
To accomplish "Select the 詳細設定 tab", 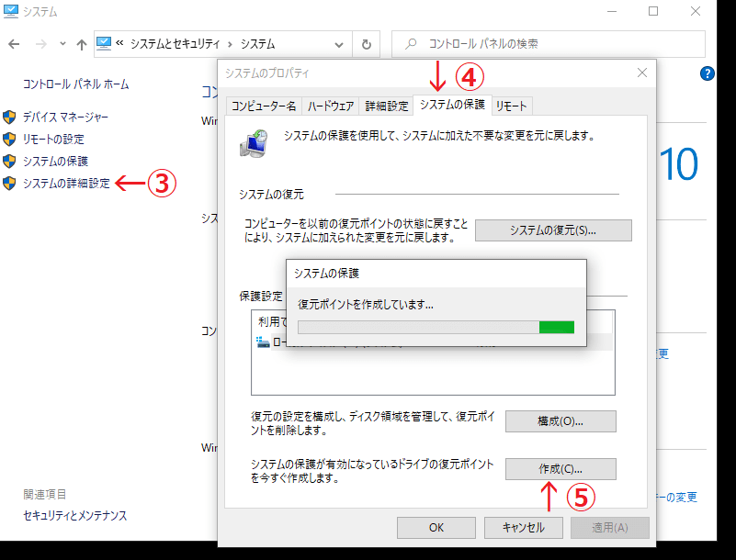I will pyautogui.click(x=387, y=106).
